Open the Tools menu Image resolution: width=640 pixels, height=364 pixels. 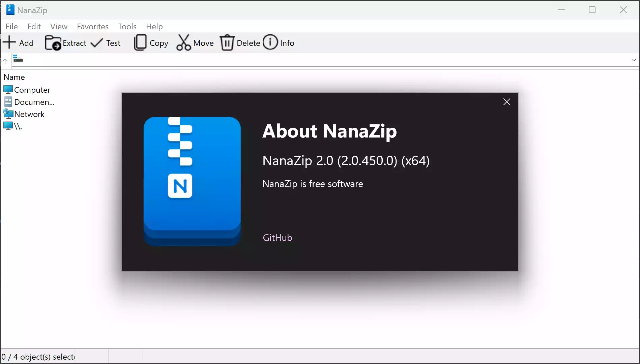pos(127,26)
